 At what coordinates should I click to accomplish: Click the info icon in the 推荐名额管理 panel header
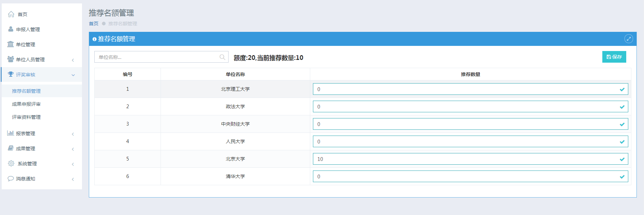click(x=95, y=39)
